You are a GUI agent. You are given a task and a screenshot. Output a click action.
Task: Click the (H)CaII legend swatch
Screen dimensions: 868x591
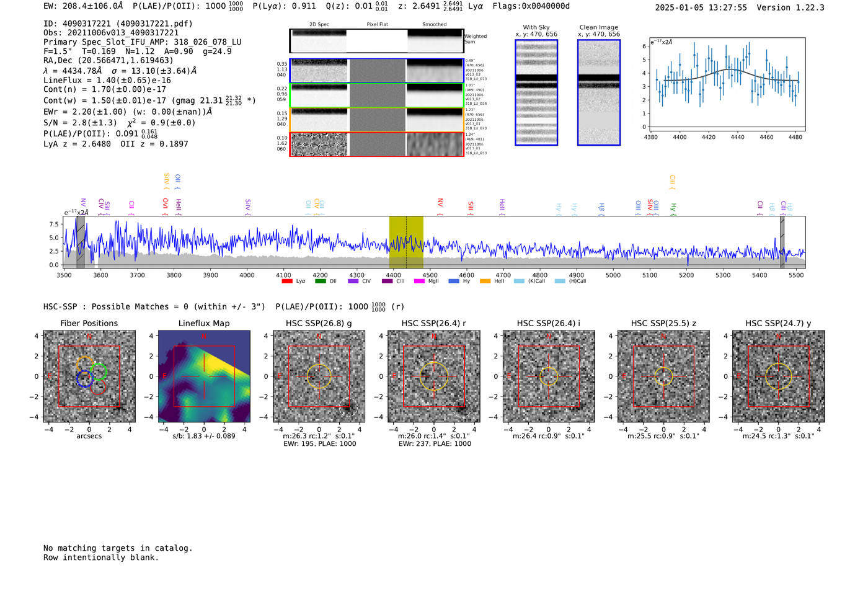(x=560, y=281)
